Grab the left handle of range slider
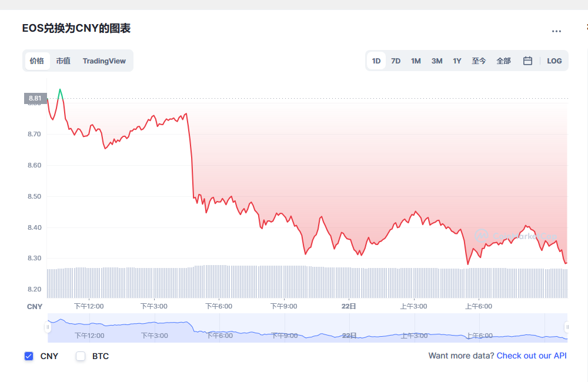588x382 pixels. [48, 327]
